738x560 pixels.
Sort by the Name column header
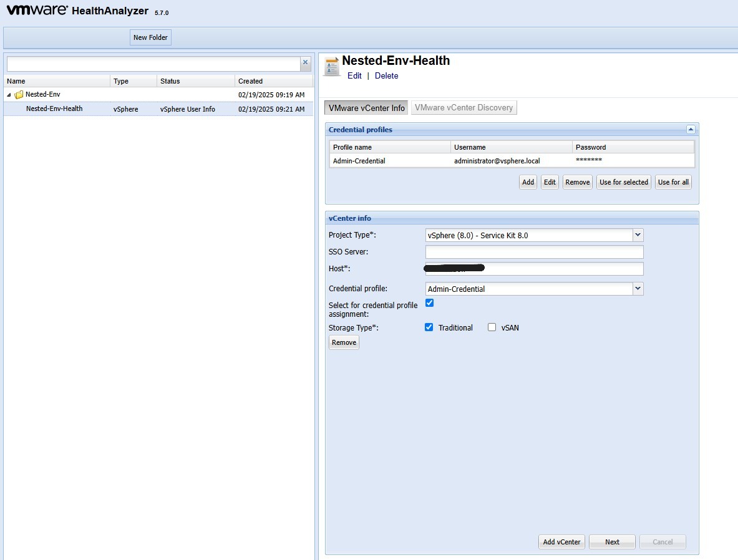click(57, 81)
